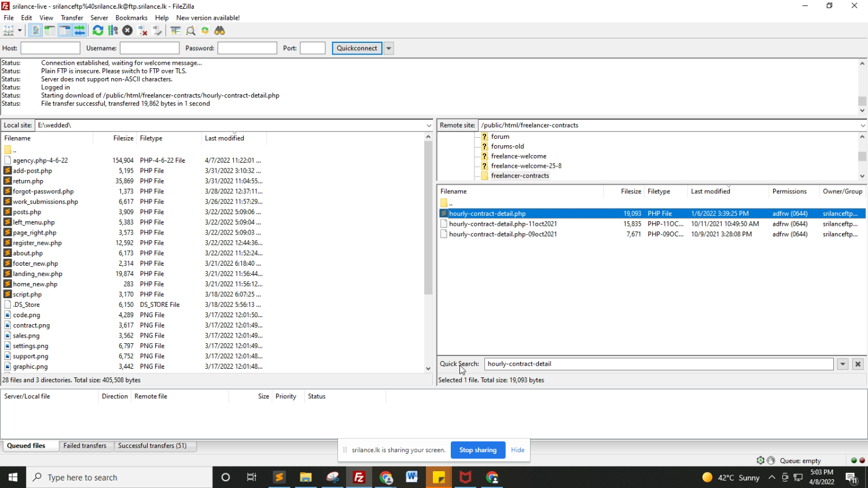
Task: Toggle transfer queue display
Action: (x=80, y=31)
